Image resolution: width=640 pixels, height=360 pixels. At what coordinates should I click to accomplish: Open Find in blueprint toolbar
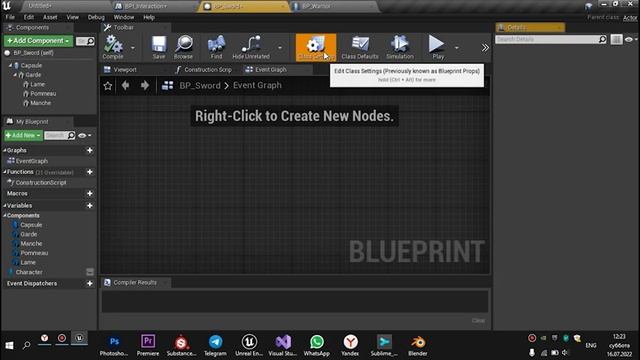pyautogui.click(x=216, y=47)
